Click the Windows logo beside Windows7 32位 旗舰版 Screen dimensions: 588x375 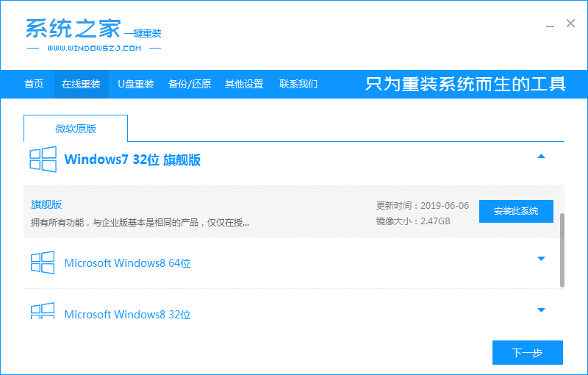coord(43,160)
